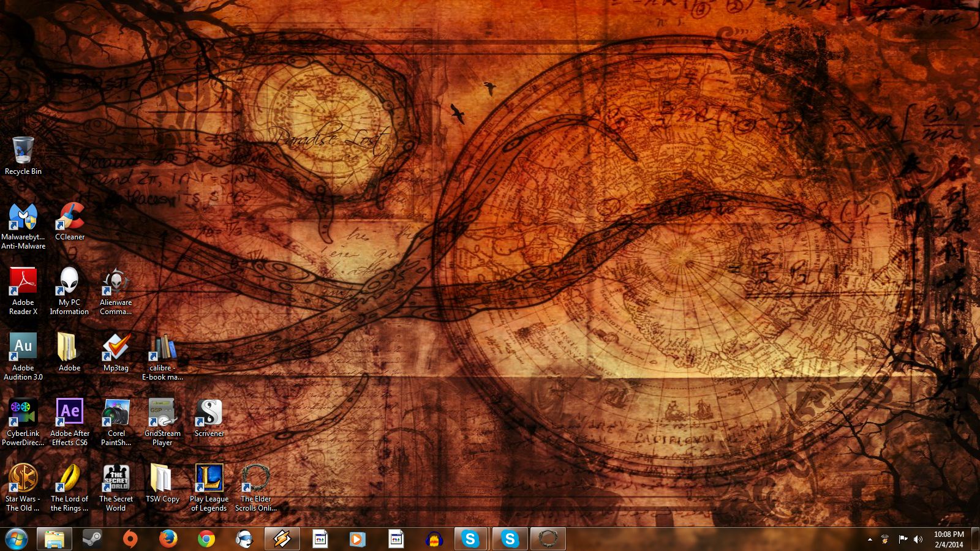Click the volume speaker icon in system tray
Image resolution: width=980 pixels, height=551 pixels.
tap(918, 539)
